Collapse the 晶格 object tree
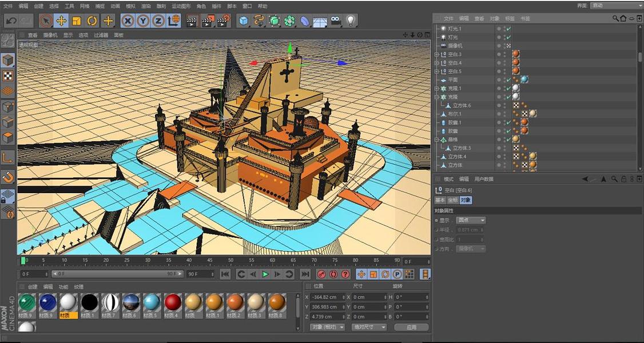644x343 pixels. click(x=437, y=139)
